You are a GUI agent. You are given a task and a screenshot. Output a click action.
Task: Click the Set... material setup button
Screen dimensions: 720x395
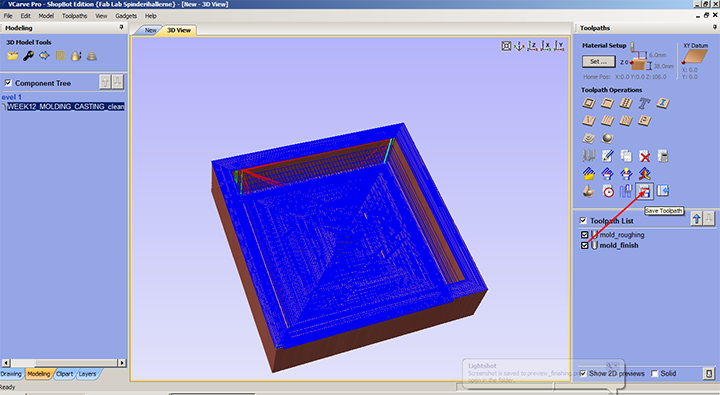(598, 62)
